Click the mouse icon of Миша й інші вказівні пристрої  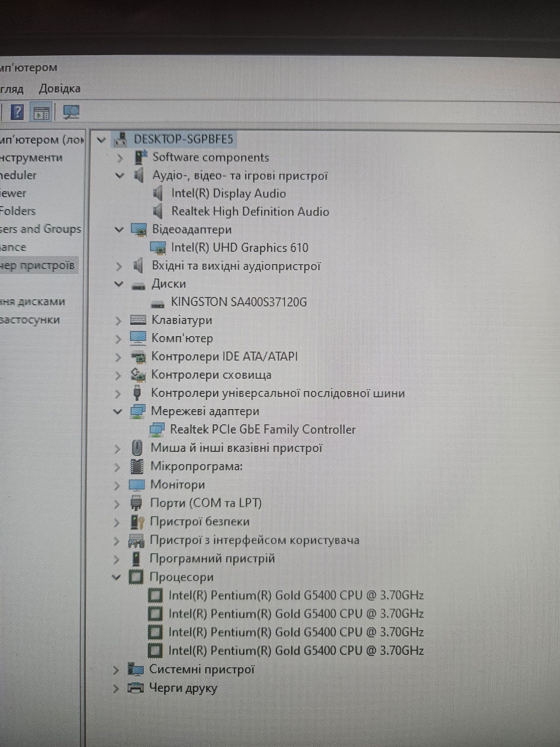coord(137,447)
